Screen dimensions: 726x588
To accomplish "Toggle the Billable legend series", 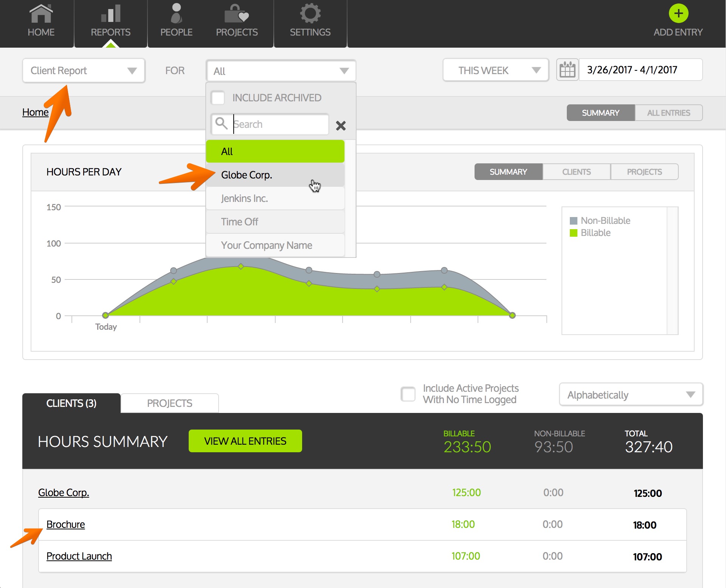I will coord(590,233).
